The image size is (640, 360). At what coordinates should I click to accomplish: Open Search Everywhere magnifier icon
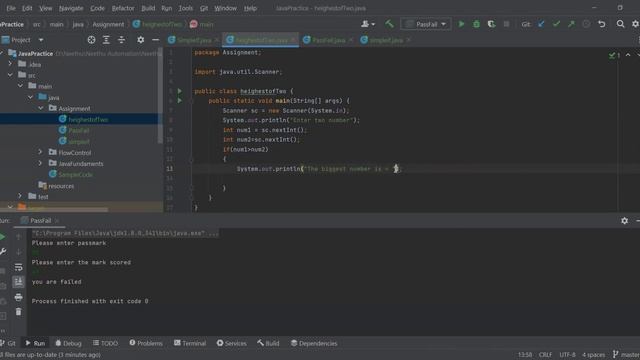(620, 24)
